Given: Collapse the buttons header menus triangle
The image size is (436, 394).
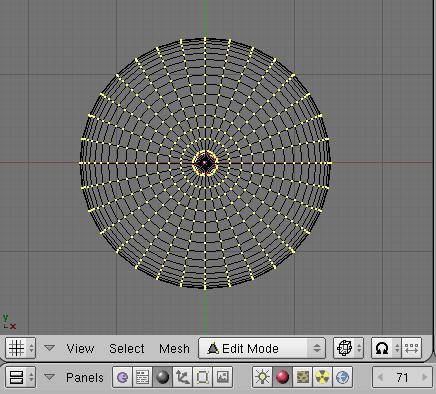Looking at the screenshot, I should point(49,377).
